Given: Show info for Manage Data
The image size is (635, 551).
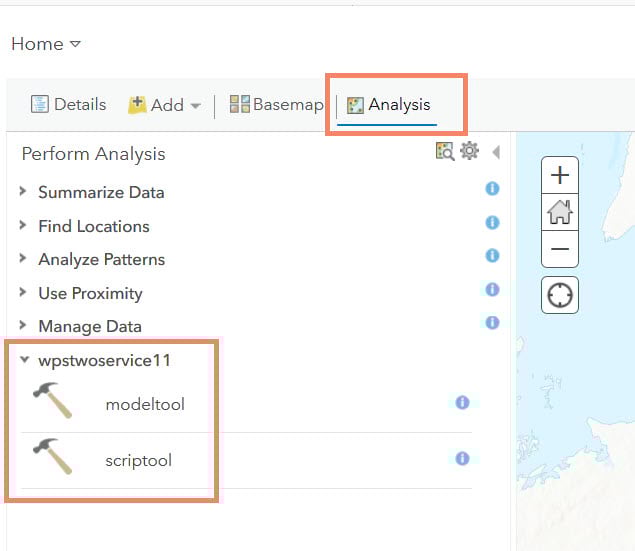Looking at the screenshot, I should tap(492, 323).
